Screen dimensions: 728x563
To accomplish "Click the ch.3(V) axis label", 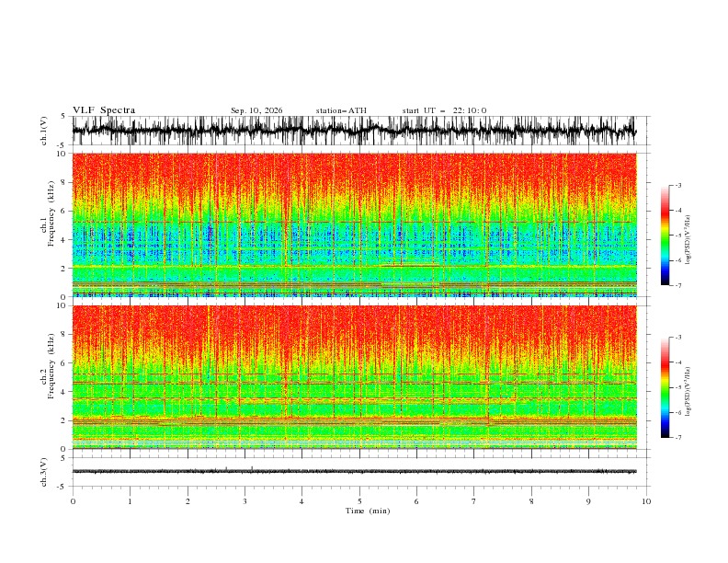I will tap(43, 472).
